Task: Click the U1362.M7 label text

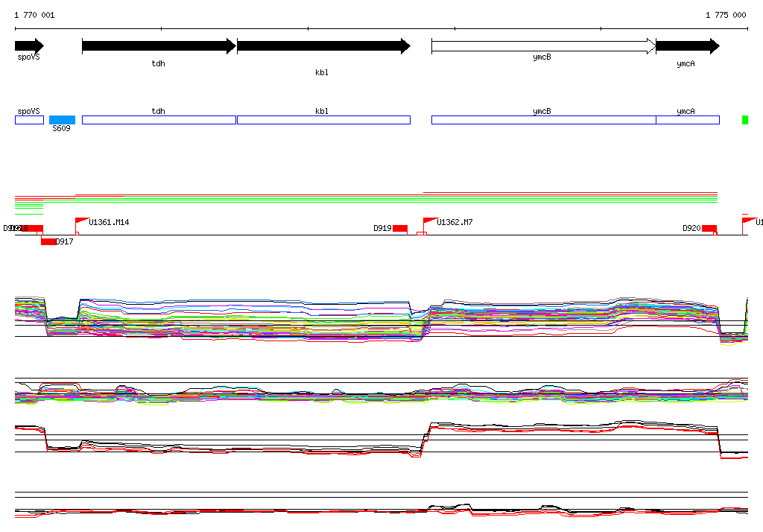Action: click(455, 222)
